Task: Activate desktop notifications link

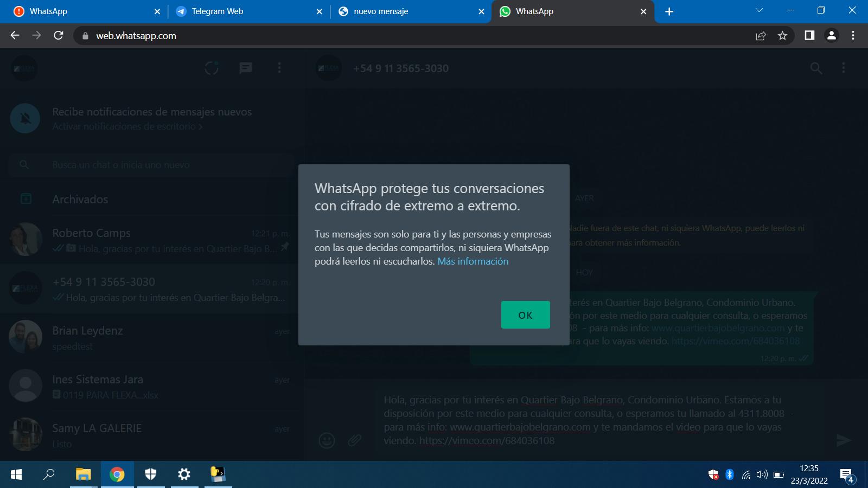Action: (127, 126)
